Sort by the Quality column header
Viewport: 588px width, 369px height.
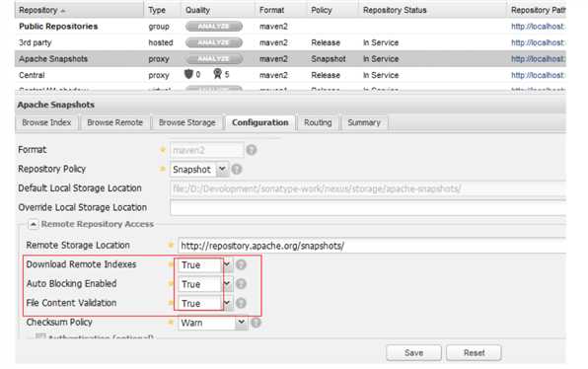pos(218,10)
